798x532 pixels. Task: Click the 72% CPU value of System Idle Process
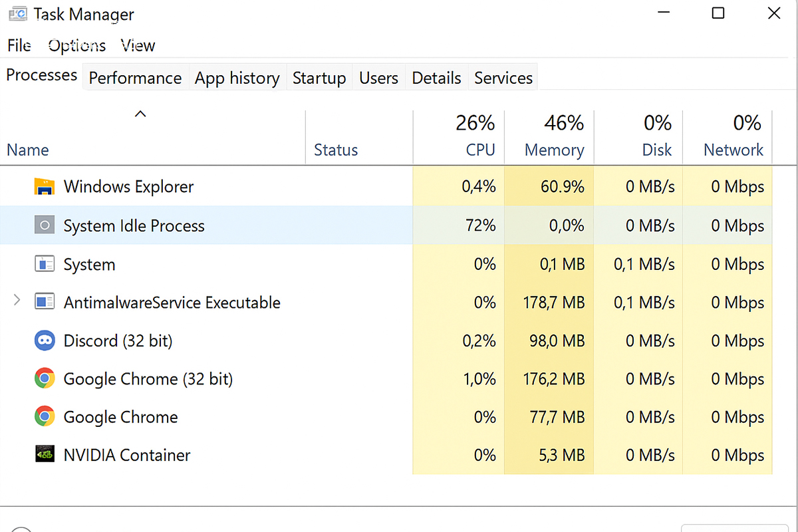(x=479, y=225)
